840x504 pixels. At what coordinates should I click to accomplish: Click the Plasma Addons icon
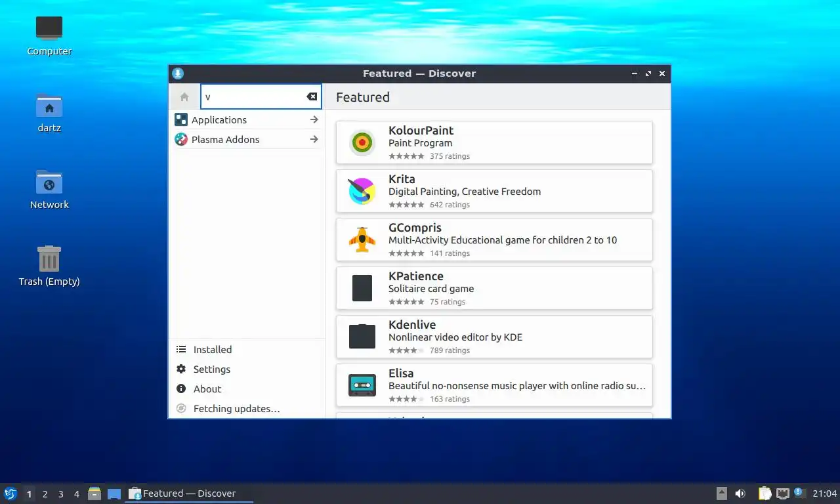pyautogui.click(x=181, y=139)
